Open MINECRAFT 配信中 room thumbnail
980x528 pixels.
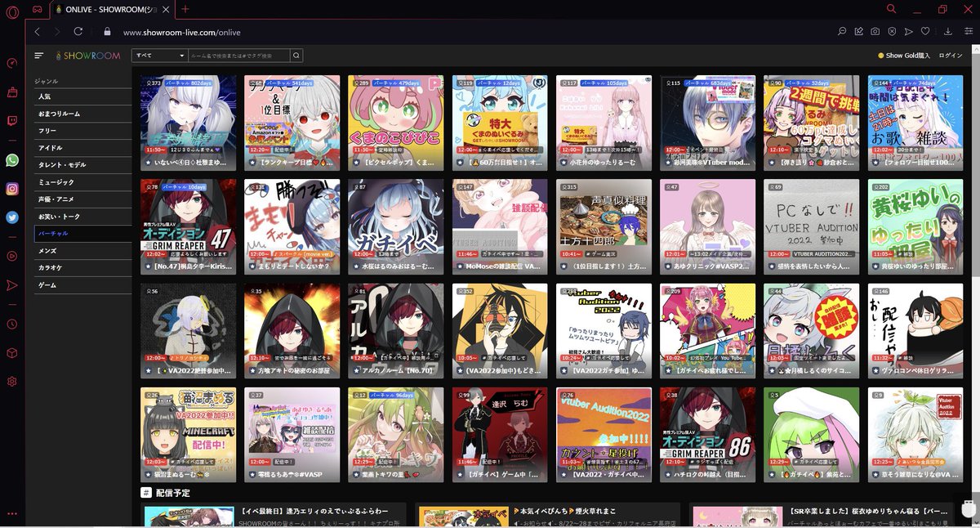tap(189, 434)
